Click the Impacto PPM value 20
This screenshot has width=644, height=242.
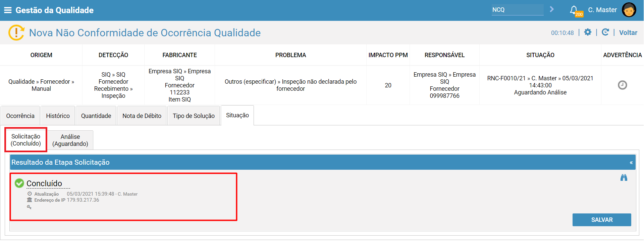click(x=388, y=85)
